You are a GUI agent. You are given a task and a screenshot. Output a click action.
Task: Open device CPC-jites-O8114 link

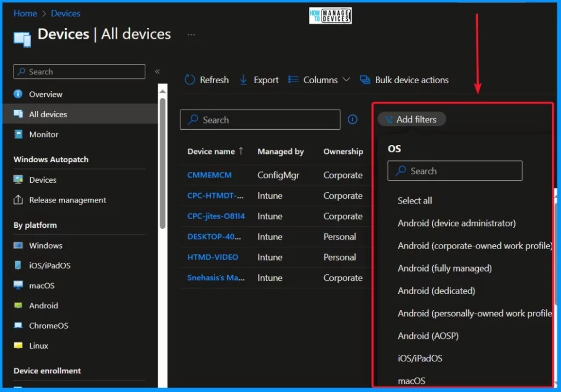click(x=216, y=216)
